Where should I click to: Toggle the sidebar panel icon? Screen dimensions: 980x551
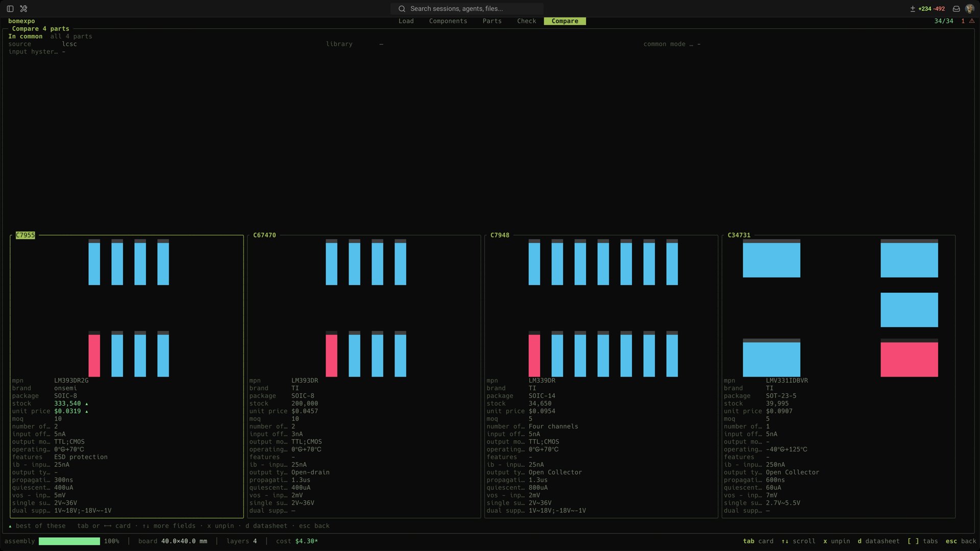tap(10, 9)
